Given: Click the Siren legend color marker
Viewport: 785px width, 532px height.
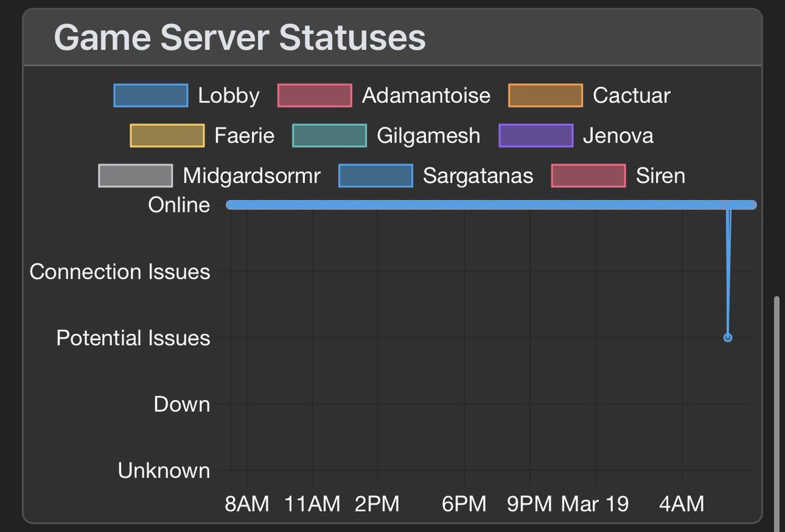Looking at the screenshot, I should (x=587, y=175).
